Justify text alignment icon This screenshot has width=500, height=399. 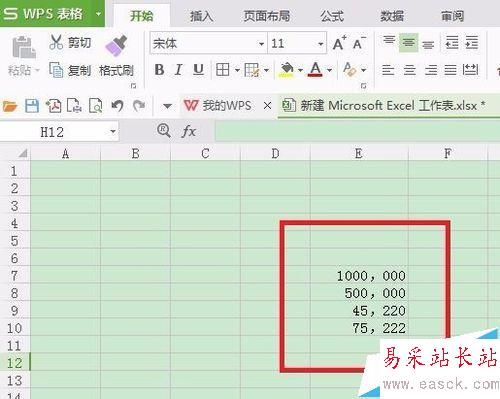tap(450, 70)
